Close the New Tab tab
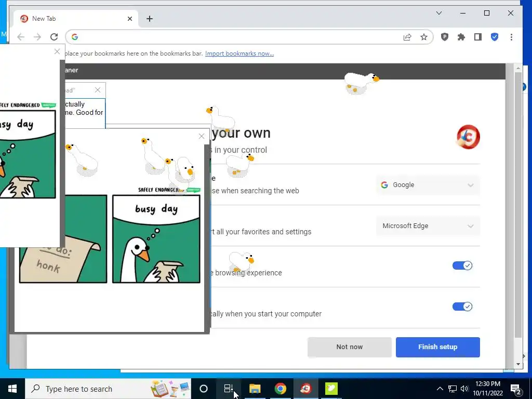532x399 pixels. pos(129,19)
